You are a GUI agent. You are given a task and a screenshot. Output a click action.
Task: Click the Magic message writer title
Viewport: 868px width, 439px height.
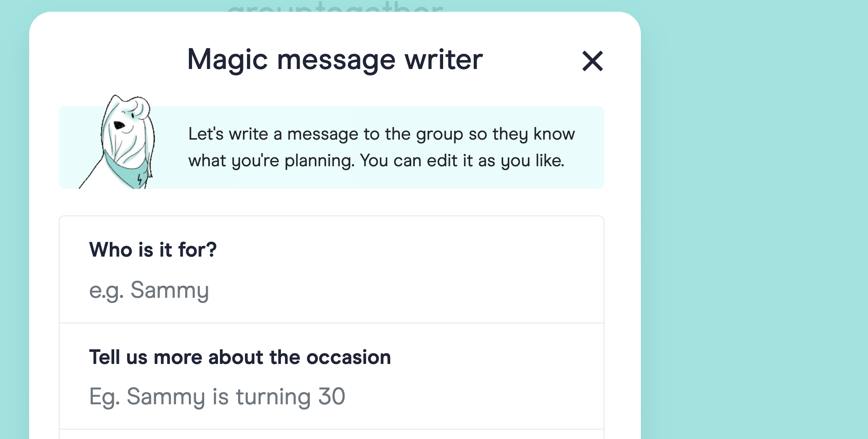click(334, 59)
